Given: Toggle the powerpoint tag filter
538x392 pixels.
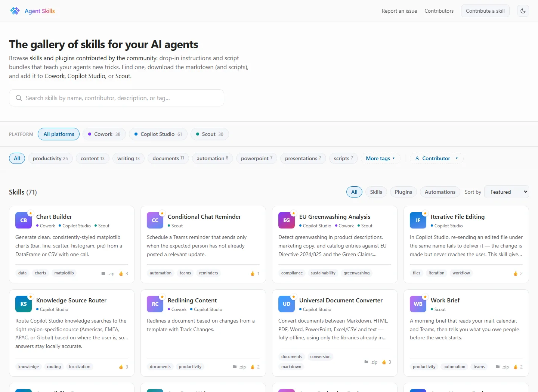Looking at the screenshot, I should pos(257,158).
